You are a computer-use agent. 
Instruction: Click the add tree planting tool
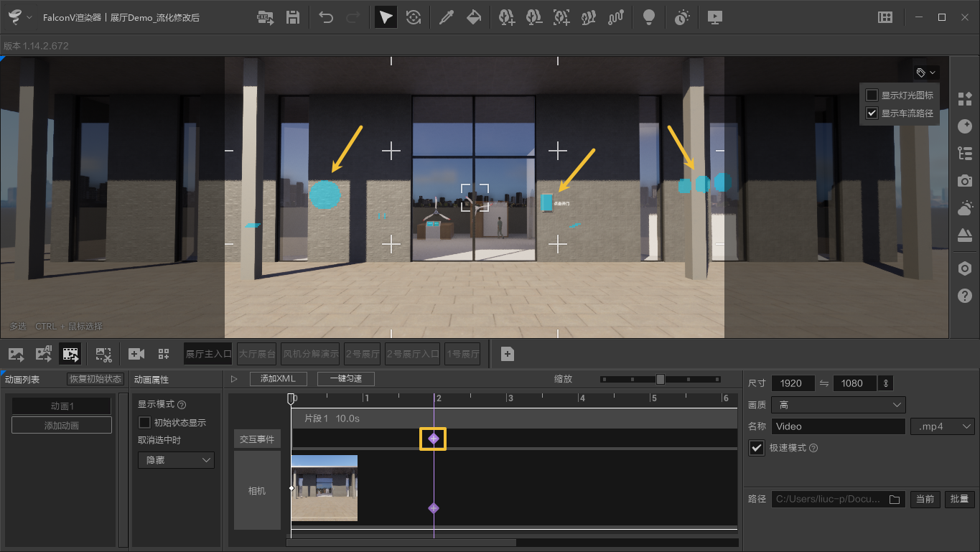[x=507, y=17]
